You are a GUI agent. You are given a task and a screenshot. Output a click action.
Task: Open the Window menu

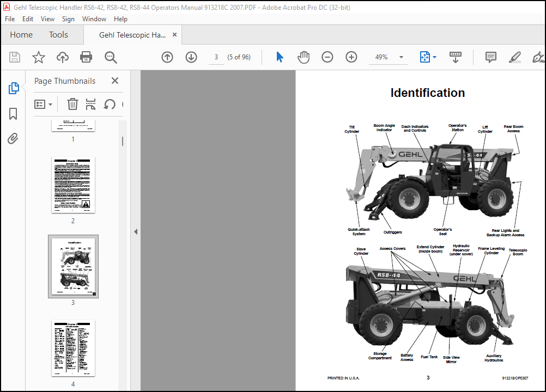coord(94,19)
